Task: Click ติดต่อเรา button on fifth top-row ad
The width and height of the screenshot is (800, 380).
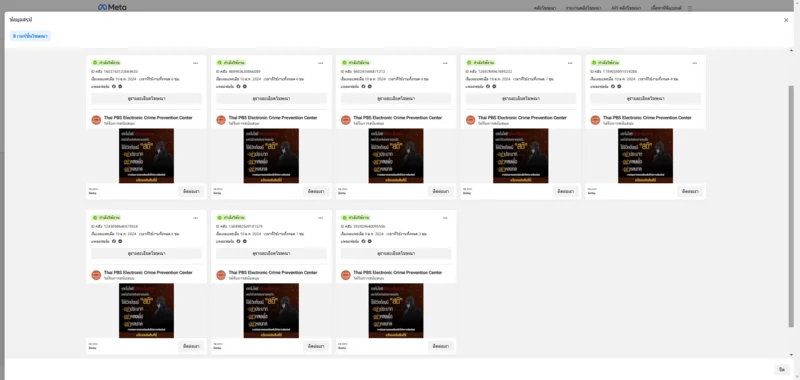Action: click(690, 191)
